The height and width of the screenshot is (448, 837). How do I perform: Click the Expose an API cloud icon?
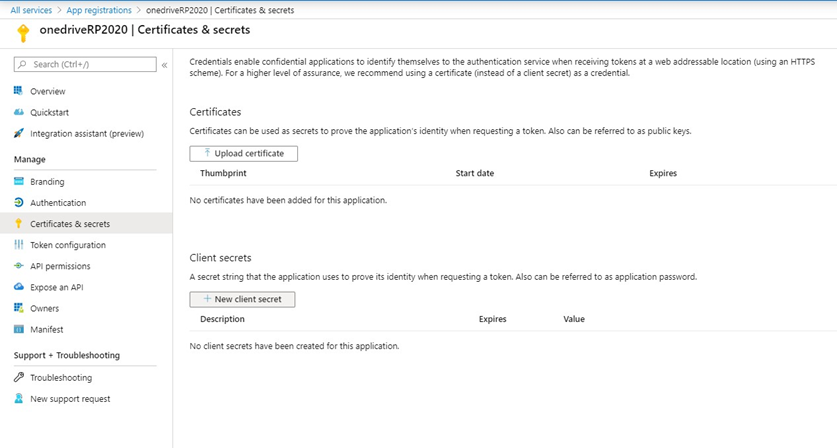click(x=19, y=287)
